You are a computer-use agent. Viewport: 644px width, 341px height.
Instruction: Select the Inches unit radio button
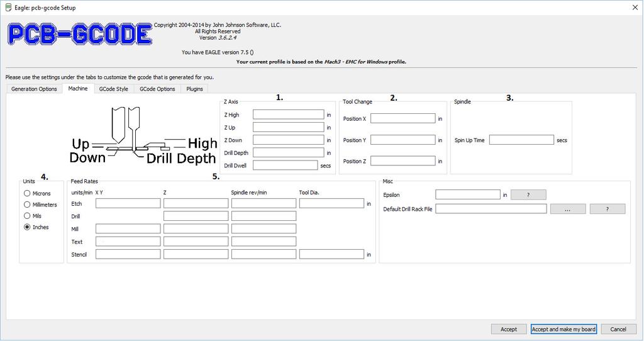click(36, 226)
